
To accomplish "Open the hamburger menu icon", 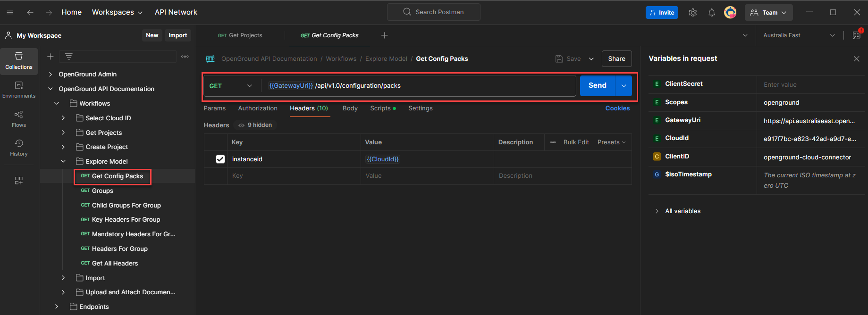I will pos(10,12).
